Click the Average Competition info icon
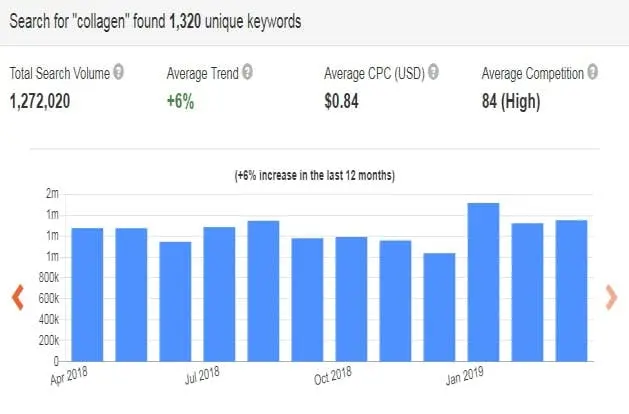The width and height of the screenshot is (629, 414). [x=592, y=72]
